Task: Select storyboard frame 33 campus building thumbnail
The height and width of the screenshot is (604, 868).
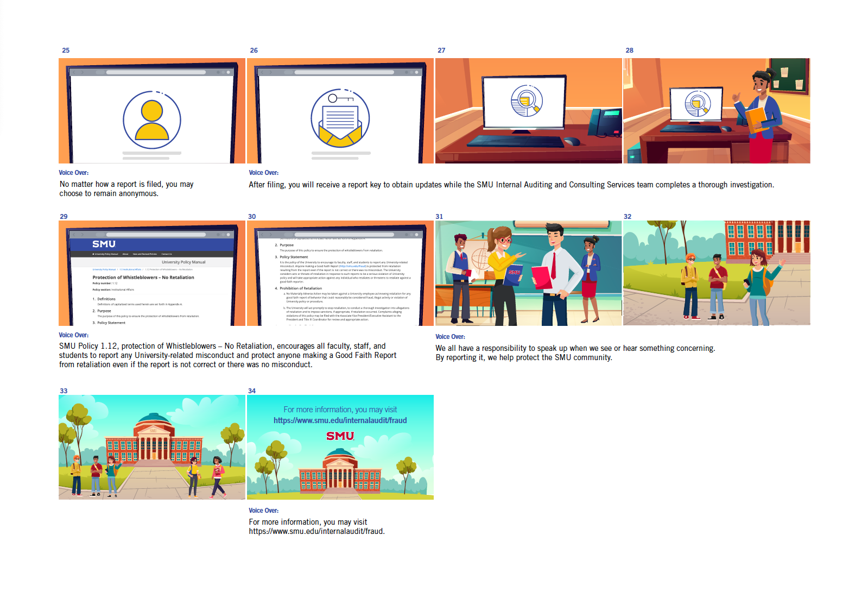Action: [x=152, y=447]
